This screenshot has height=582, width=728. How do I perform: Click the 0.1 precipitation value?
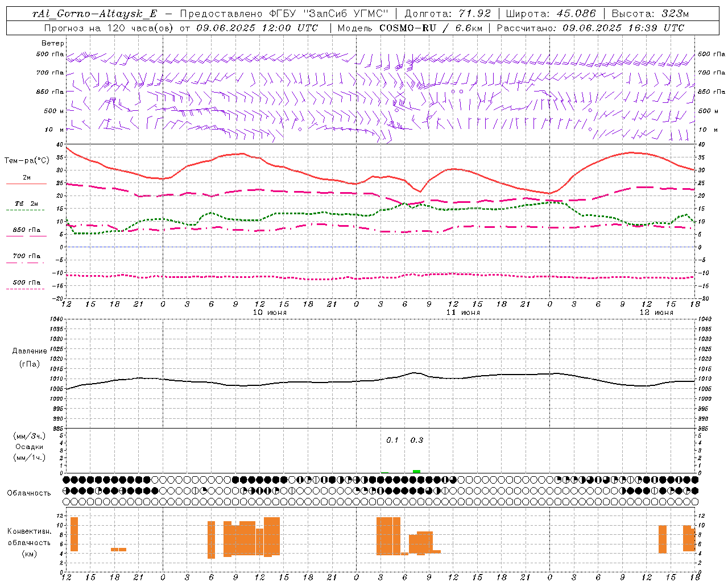point(392,440)
